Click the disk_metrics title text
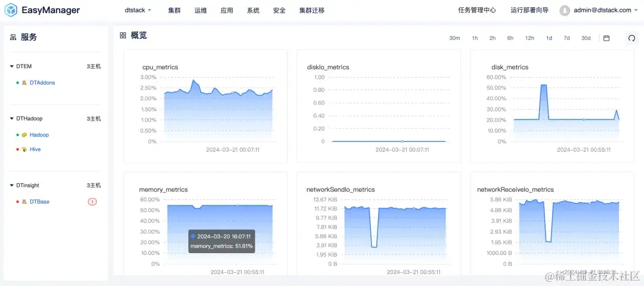Screen dimensions: 644x286 coord(510,67)
